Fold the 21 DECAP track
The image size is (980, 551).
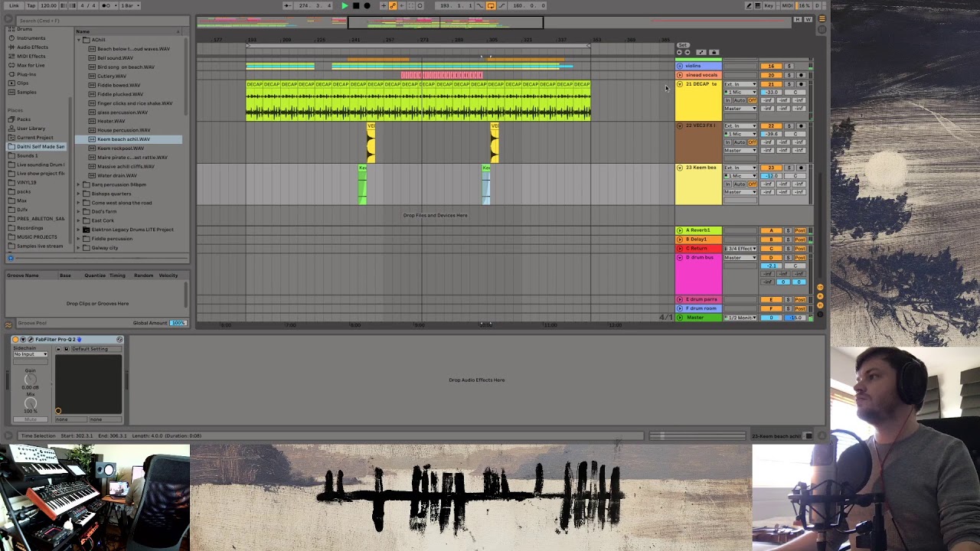click(680, 84)
